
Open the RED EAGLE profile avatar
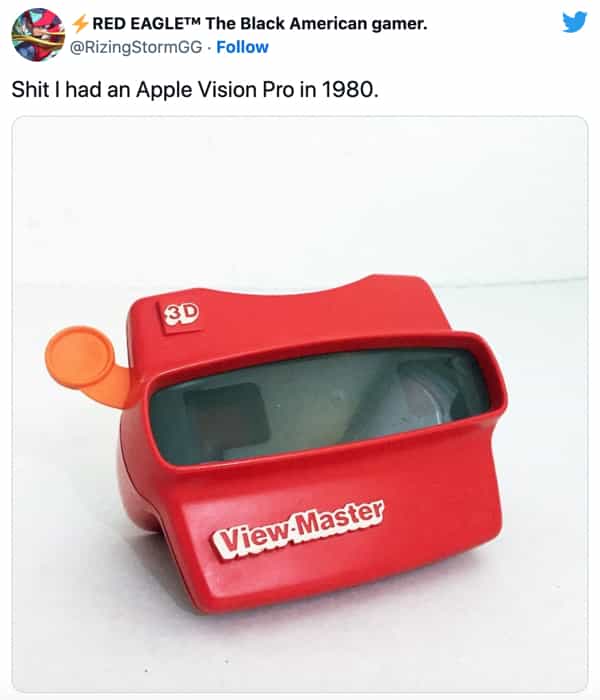38,34
